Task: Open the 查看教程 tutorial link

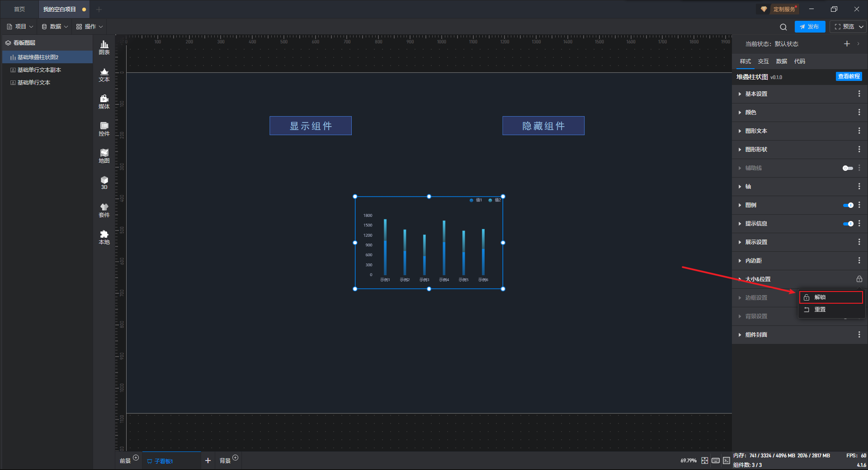Action: point(849,76)
